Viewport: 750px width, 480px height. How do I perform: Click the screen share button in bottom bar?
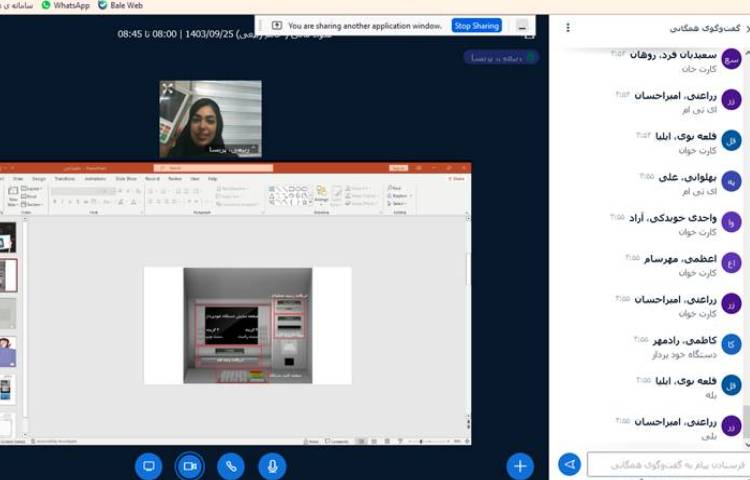click(x=149, y=466)
